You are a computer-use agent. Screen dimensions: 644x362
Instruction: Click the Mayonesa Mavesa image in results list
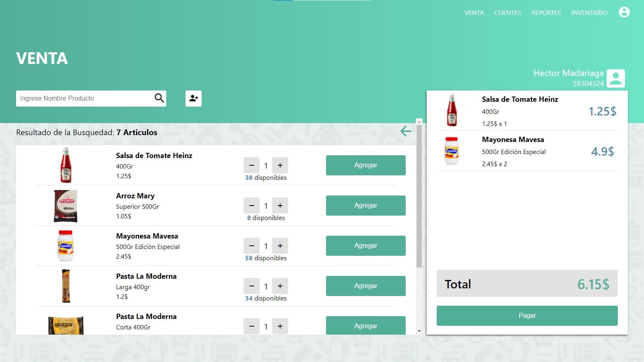(x=66, y=246)
